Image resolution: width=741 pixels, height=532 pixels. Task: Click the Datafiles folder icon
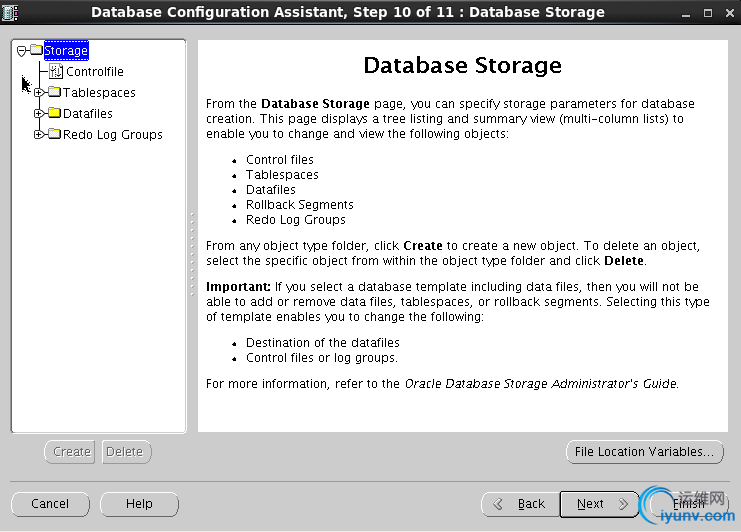click(x=54, y=114)
